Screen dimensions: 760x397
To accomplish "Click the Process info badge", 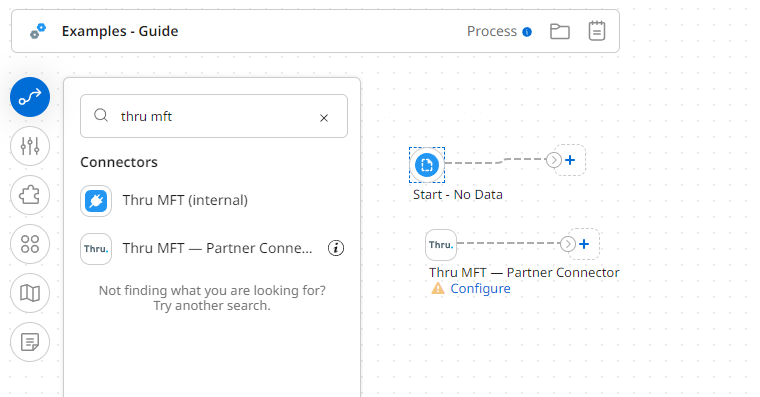I will (x=527, y=32).
